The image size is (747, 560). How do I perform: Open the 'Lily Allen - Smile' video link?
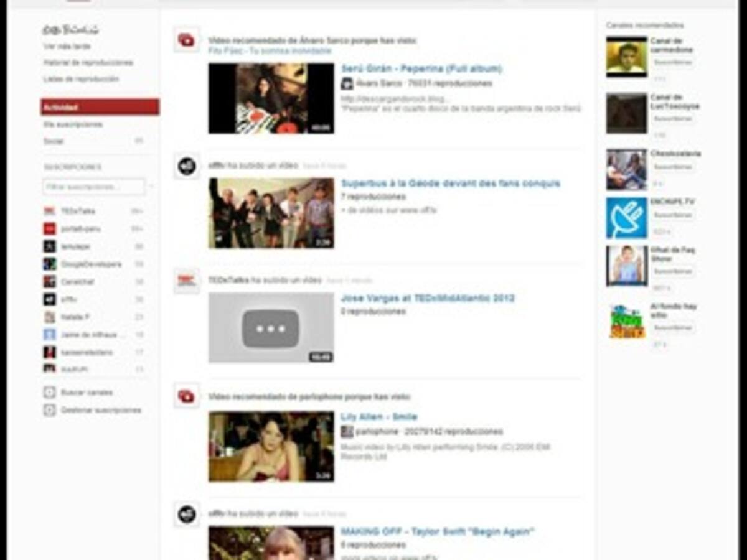(x=379, y=417)
